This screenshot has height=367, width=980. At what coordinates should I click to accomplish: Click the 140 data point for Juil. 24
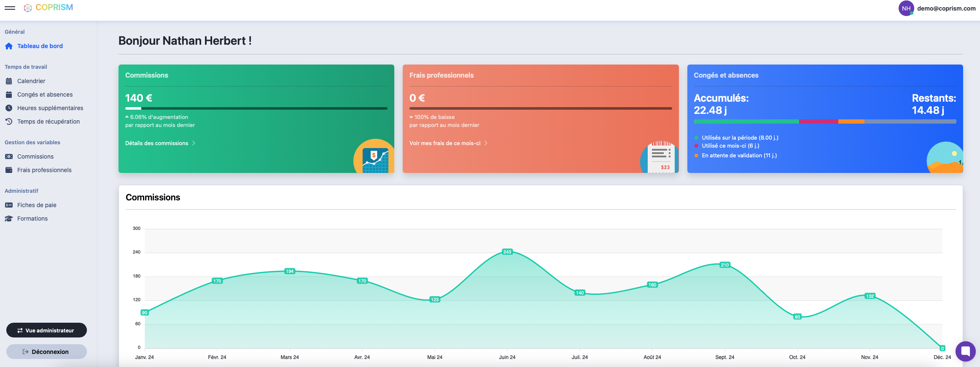pyautogui.click(x=580, y=293)
